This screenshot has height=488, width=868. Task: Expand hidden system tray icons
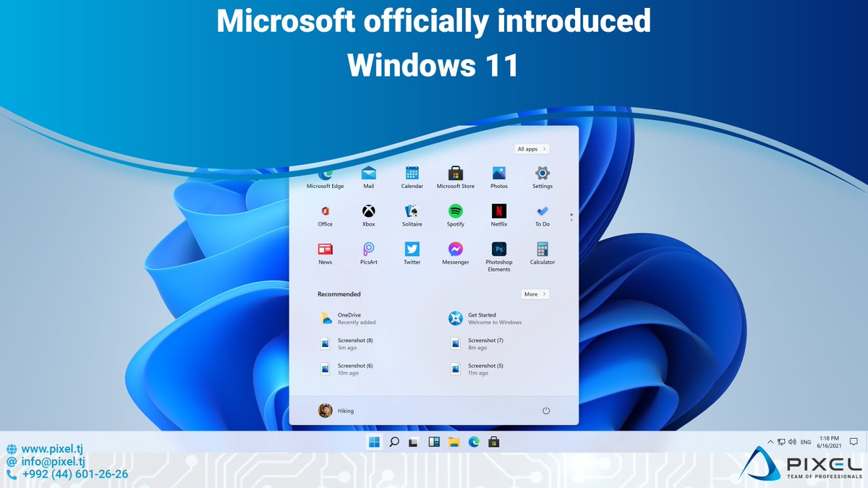pos(770,442)
